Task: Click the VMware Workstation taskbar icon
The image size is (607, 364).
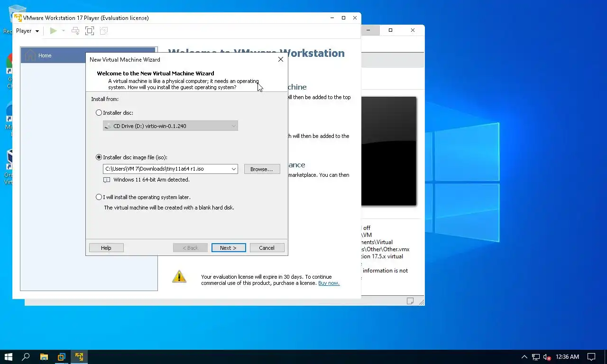Action: [x=61, y=356]
